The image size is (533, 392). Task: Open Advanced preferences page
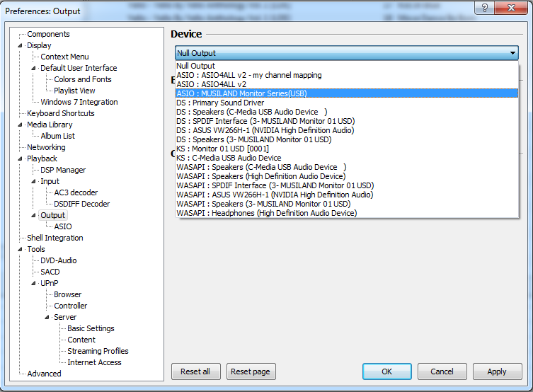[x=44, y=374]
